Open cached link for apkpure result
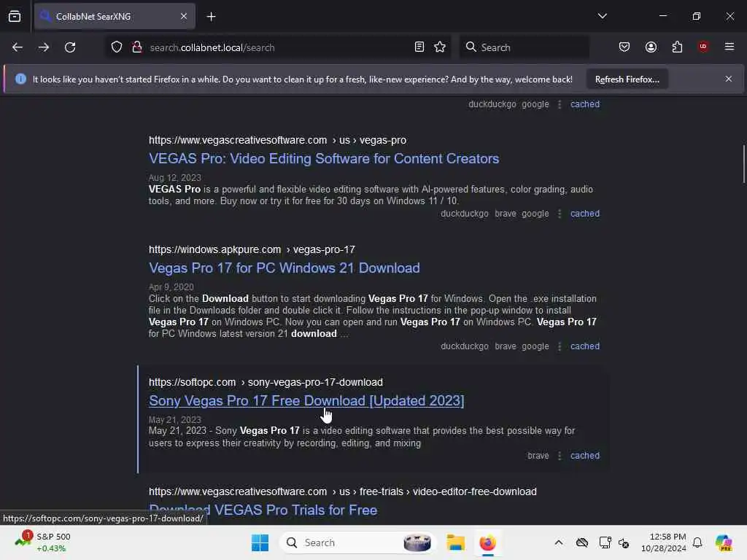Screen dimensions: 747x560 (x=585, y=346)
